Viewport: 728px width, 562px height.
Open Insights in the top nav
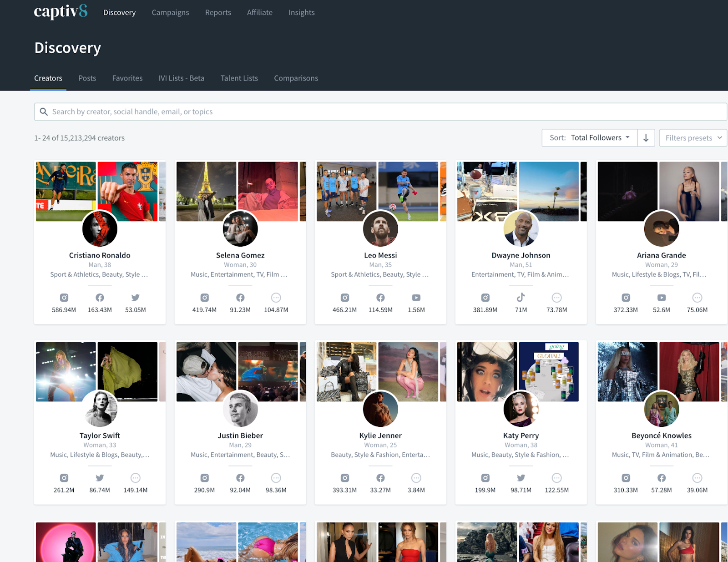(x=302, y=12)
